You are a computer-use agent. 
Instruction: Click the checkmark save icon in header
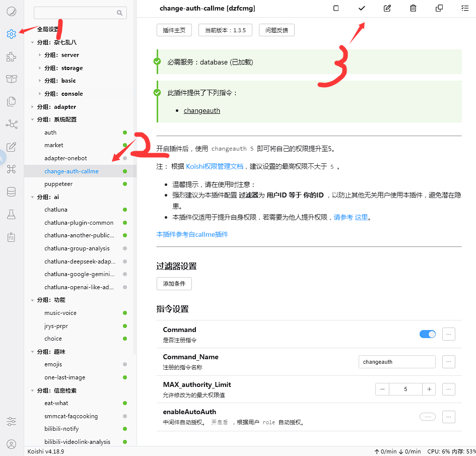pos(362,8)
